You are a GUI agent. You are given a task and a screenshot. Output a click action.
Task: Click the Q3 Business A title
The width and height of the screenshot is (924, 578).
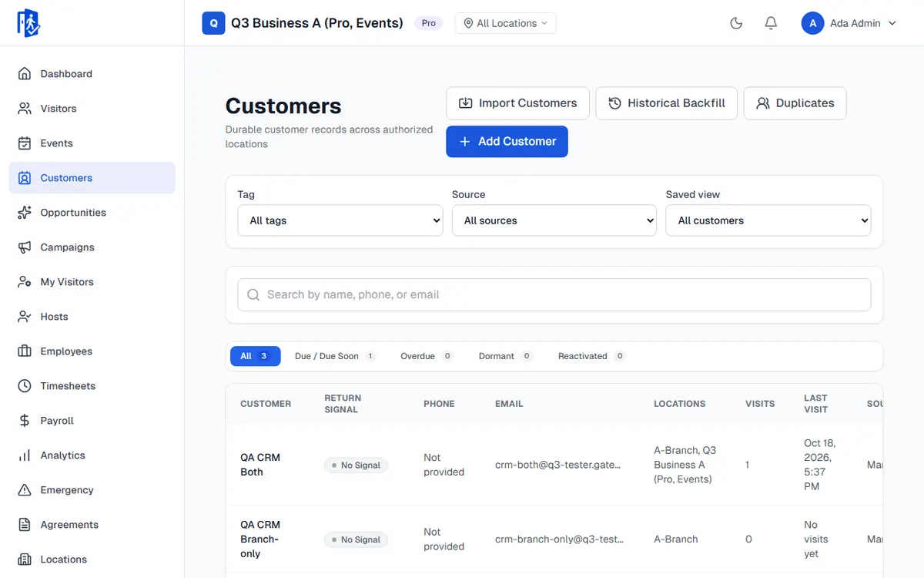317,23
